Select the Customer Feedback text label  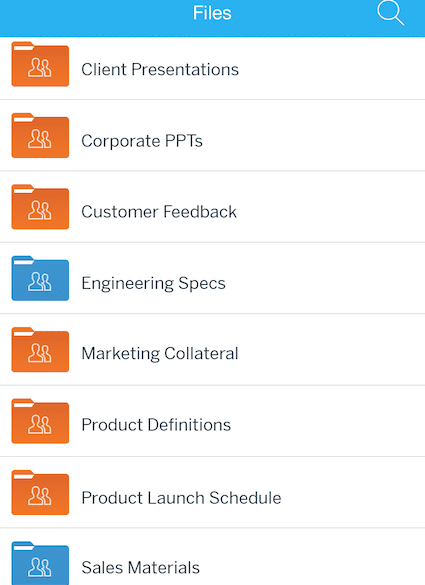(159, 212)
